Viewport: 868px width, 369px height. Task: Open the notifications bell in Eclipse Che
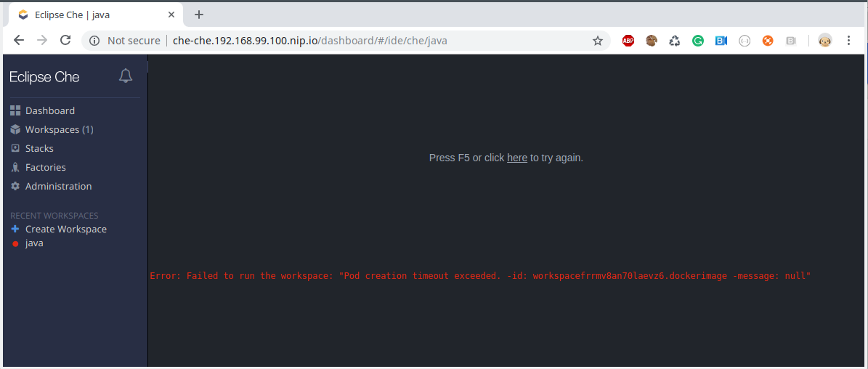126,76
